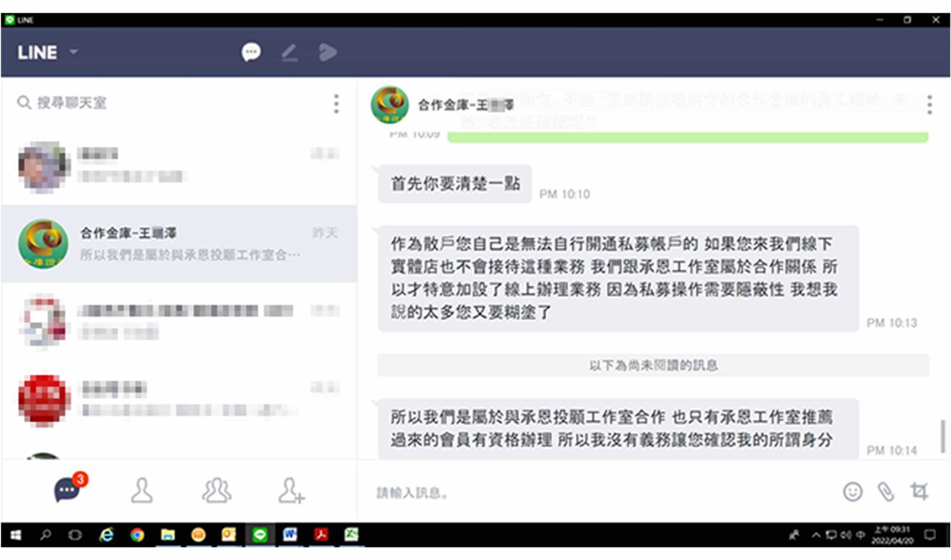Open Add Friend tab
The image size is (951, 560).
pyautogui.click(x=291, y=491)
